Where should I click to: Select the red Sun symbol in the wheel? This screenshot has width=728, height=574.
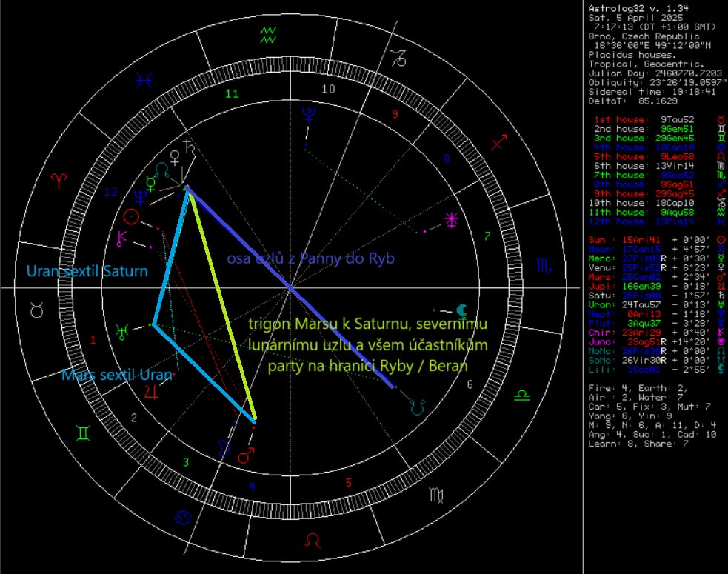(x=131, y=216)
